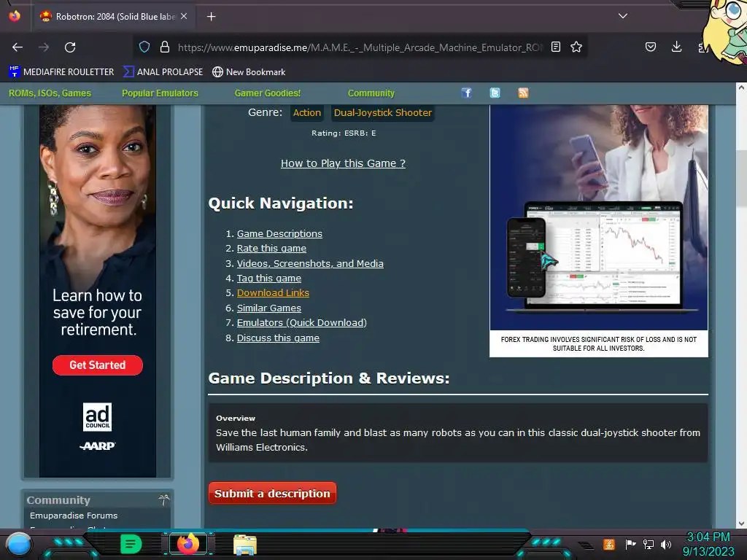Open the network tray icon
Image resolution: width=747 pixels, height=560 pixels.
point(649,544)
